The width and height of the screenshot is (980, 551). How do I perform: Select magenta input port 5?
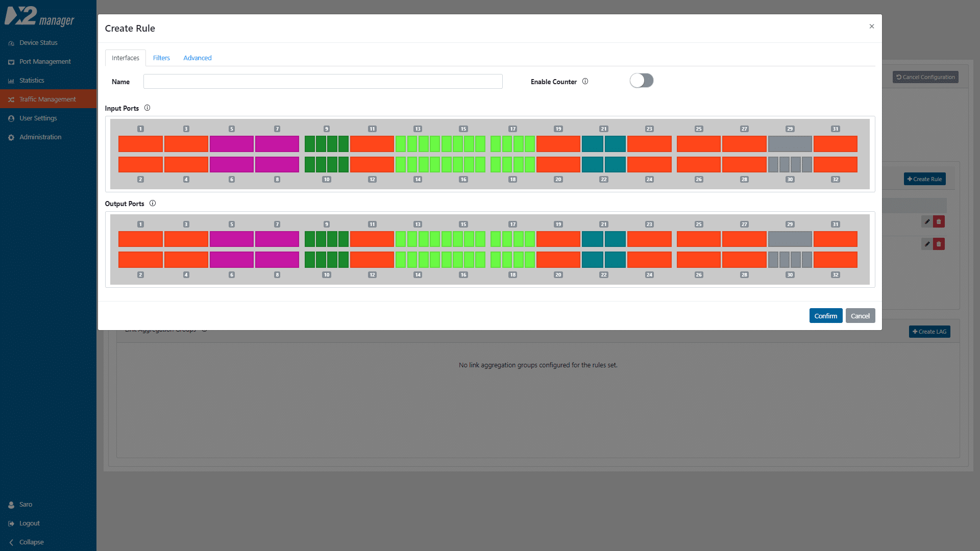(231, 144)
